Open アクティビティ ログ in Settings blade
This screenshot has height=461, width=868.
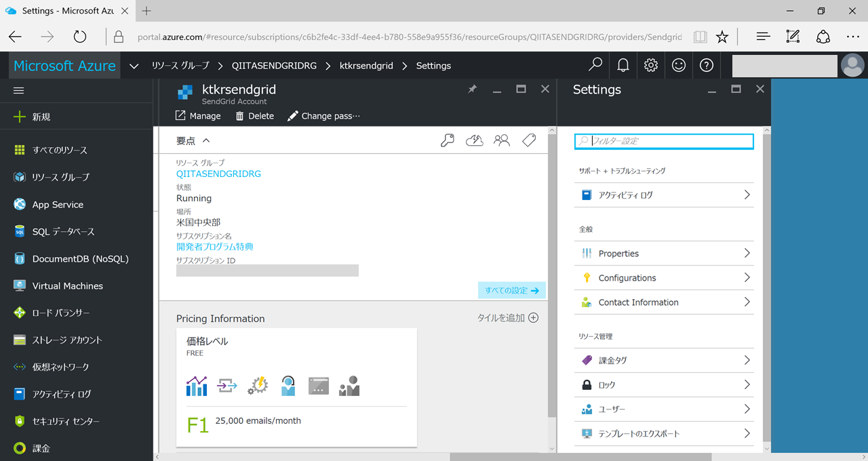pos(664,195)
